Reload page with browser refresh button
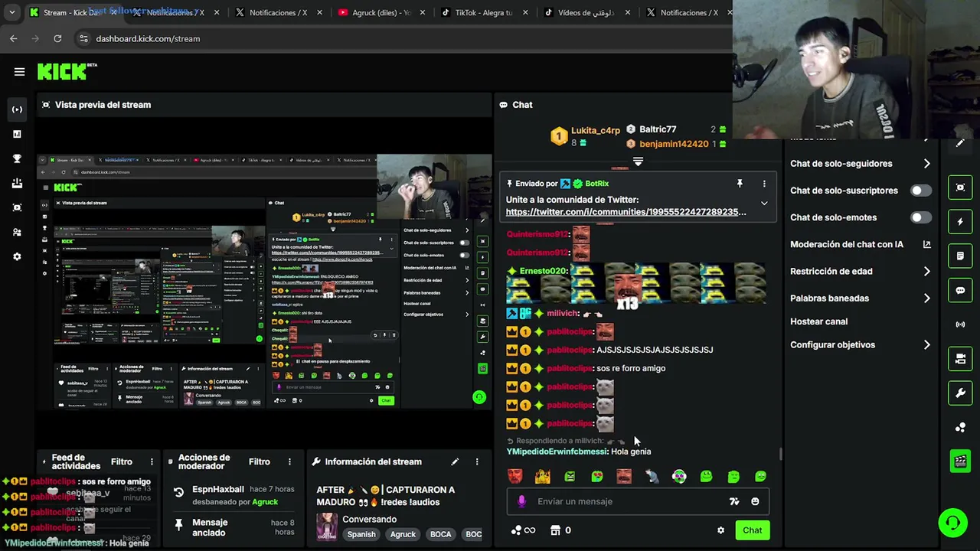 tap(57, 38)
